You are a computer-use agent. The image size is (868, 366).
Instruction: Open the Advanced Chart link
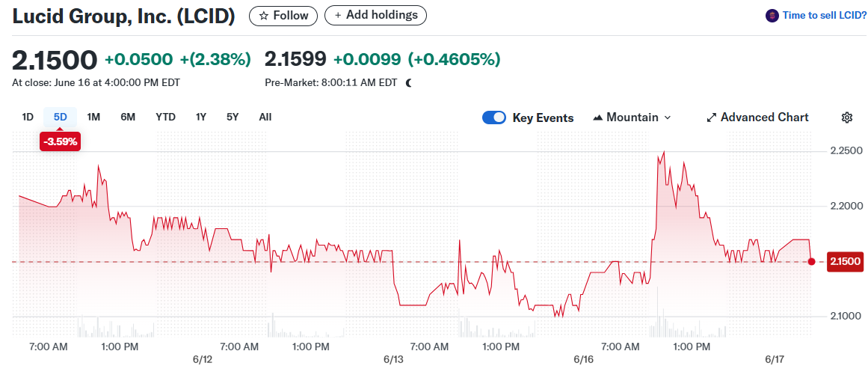pos(758,118)
